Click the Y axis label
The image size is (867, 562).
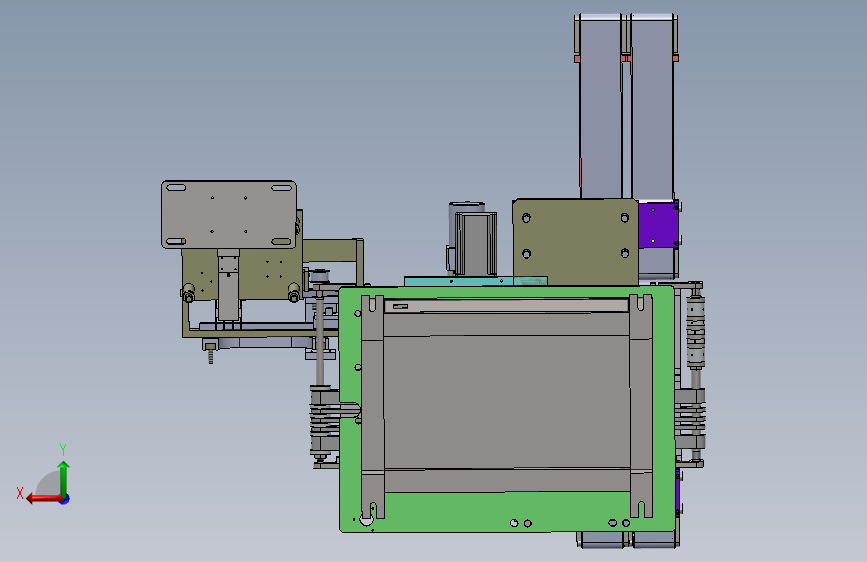pos(63,450)
